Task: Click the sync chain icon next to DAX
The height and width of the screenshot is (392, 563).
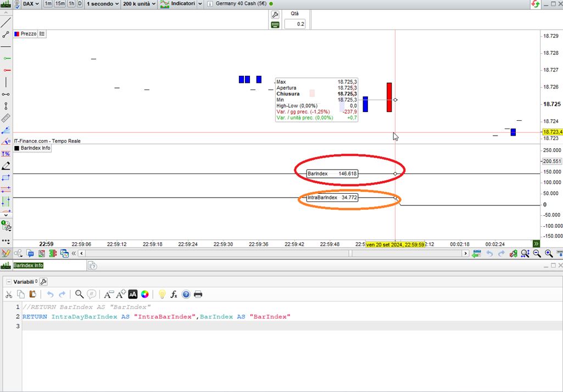Action: 16,4
